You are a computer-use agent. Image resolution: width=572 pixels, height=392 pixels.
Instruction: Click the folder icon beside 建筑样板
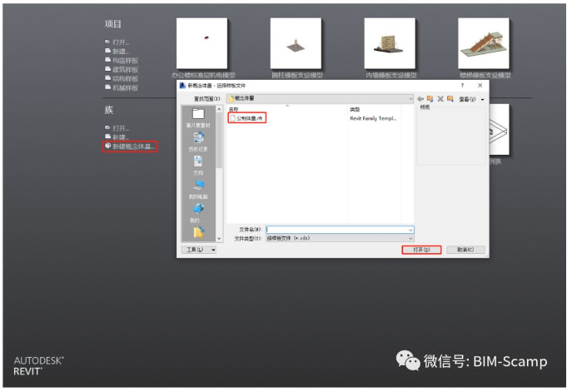pos(107,69)
